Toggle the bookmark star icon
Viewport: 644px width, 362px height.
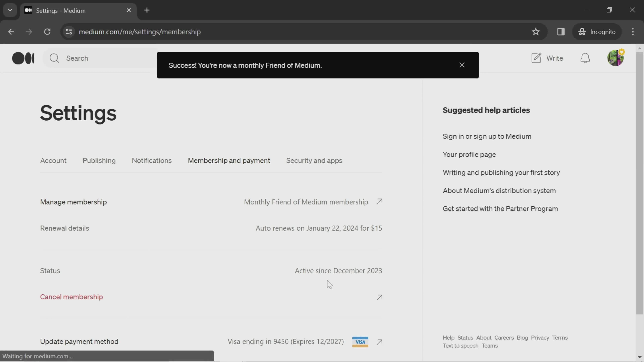click(x=536, y=31)
